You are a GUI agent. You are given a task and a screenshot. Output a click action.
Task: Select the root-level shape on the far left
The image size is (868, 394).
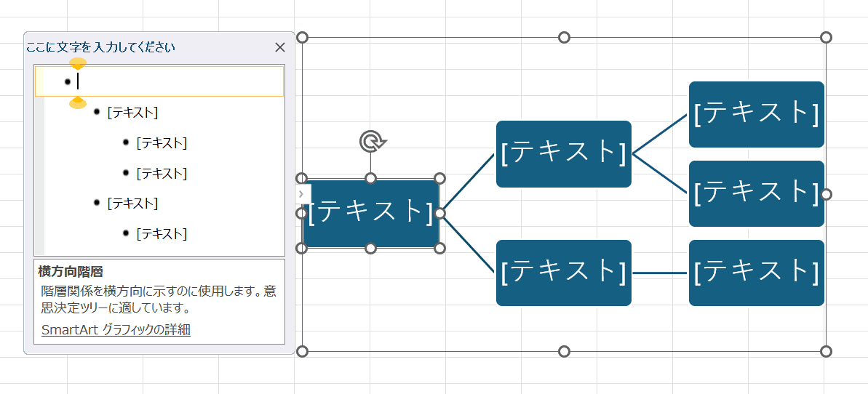(x=370, y=213)
